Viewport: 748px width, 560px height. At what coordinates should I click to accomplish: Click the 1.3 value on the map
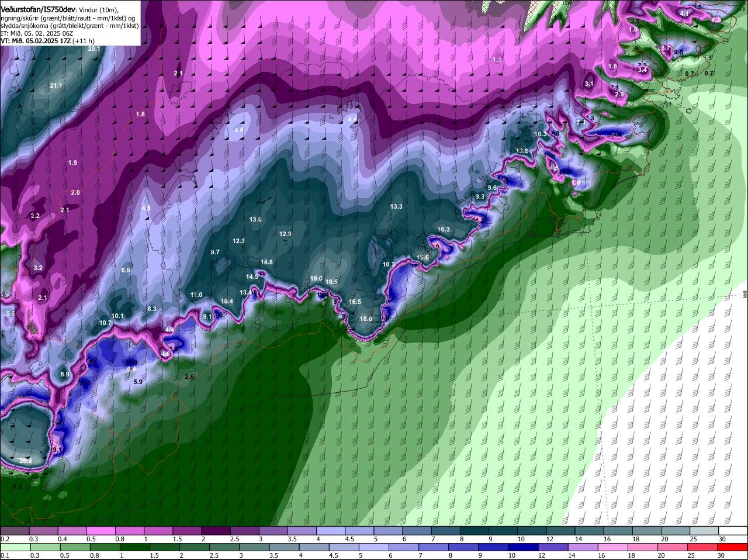pos(497,60)
